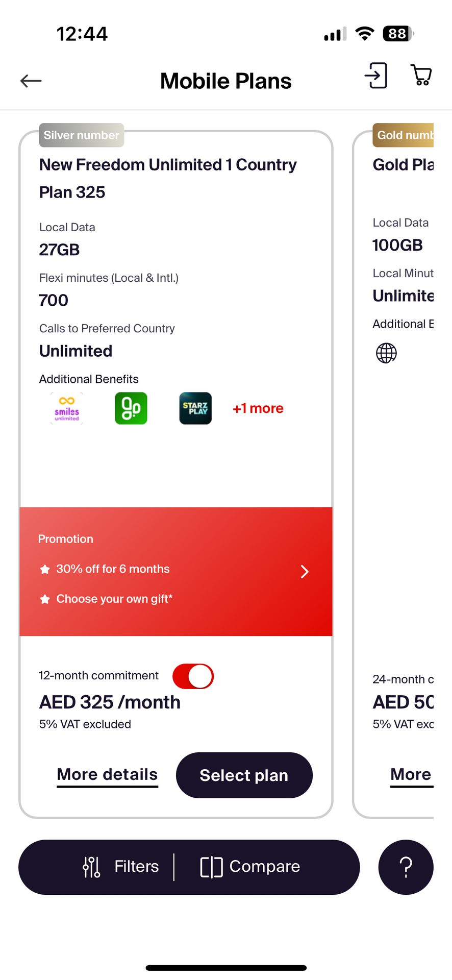Open the question mark help button
Viewport: 452px width, 980px height.
point(406,867)
